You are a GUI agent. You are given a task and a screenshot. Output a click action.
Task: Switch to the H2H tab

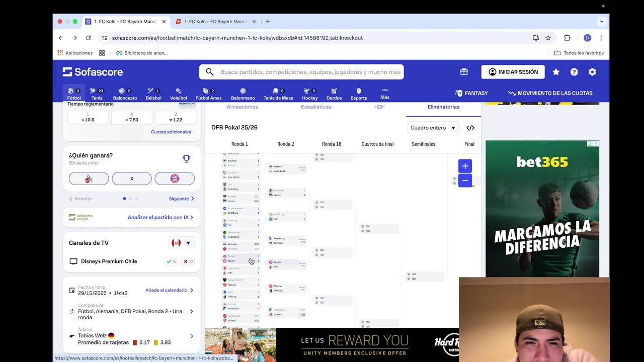[x=379, y=107]
